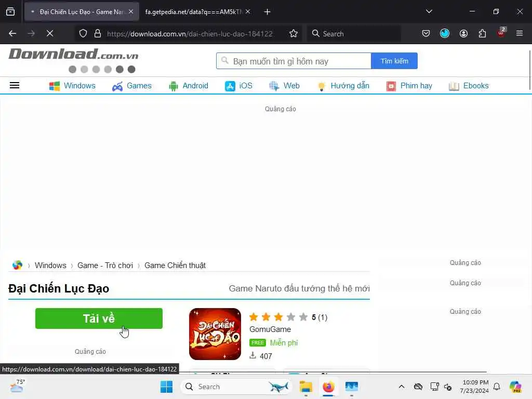Switch to the fa.getpedia.net tab
The height and width of the screenshot is (399, 532).
(193, 12)
